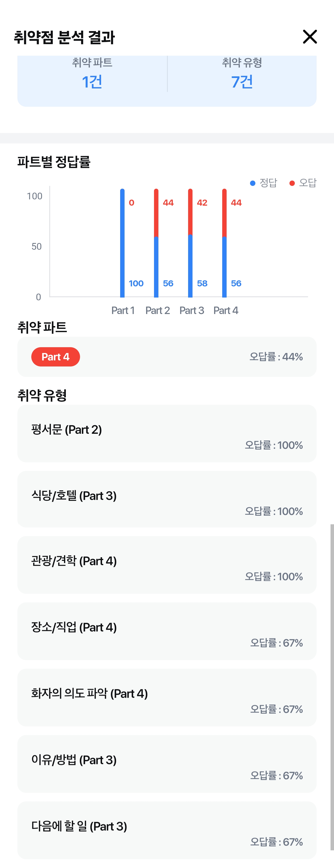334x868 pixels.
Task: Click the Part 2 axis label
Action: [157, 310]
